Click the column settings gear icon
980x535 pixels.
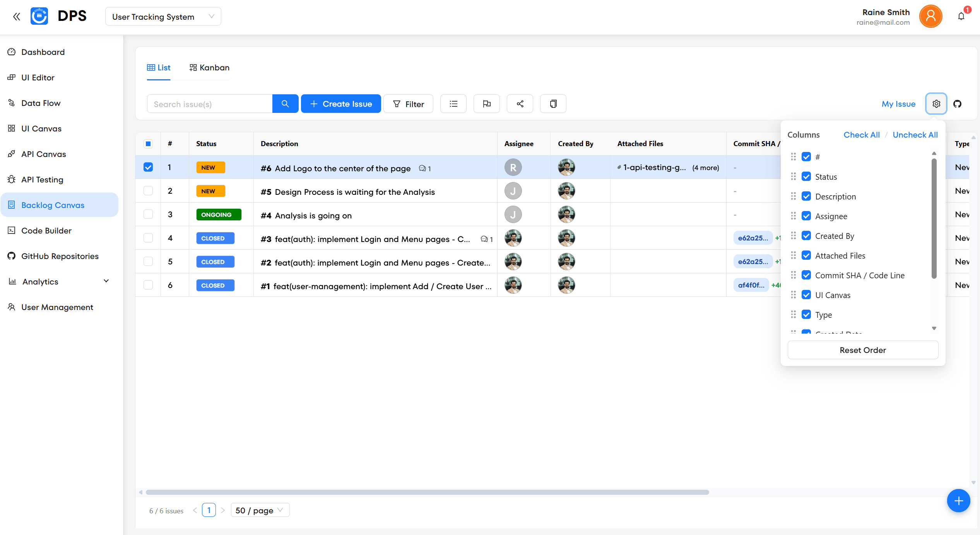[x=936, y=104]
